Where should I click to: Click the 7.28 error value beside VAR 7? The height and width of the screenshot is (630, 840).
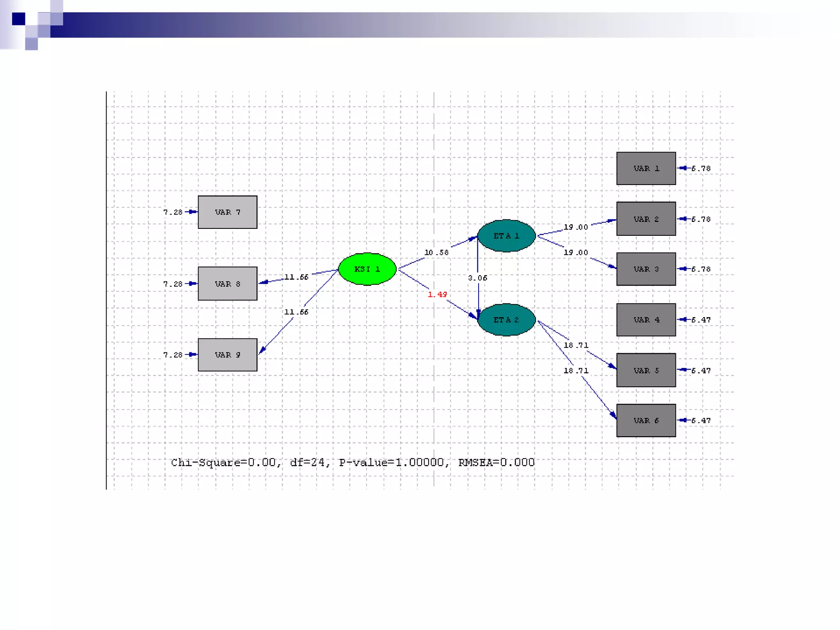tap(173, 212)
